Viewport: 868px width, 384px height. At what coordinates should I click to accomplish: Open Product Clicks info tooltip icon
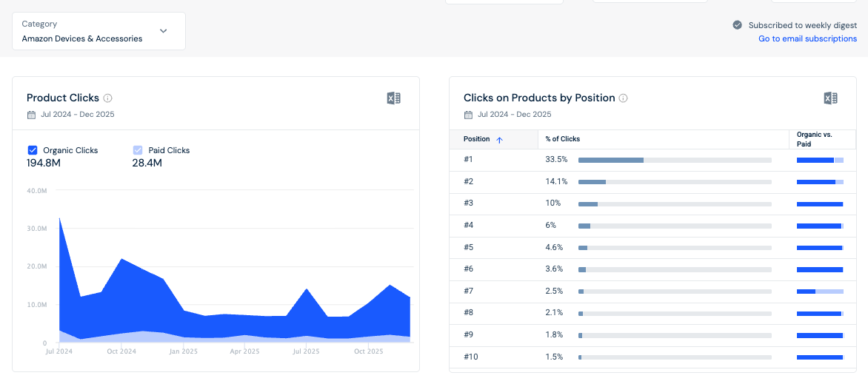point(108,98)
